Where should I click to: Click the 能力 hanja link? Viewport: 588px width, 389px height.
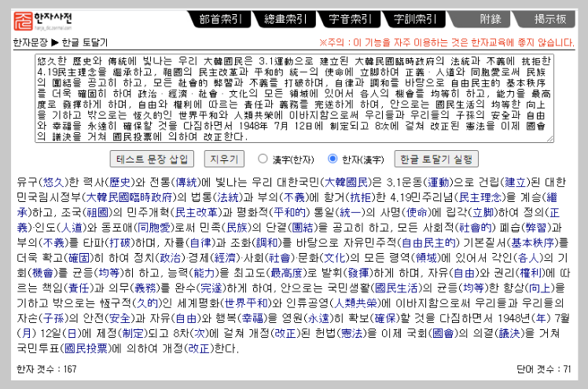204,273
